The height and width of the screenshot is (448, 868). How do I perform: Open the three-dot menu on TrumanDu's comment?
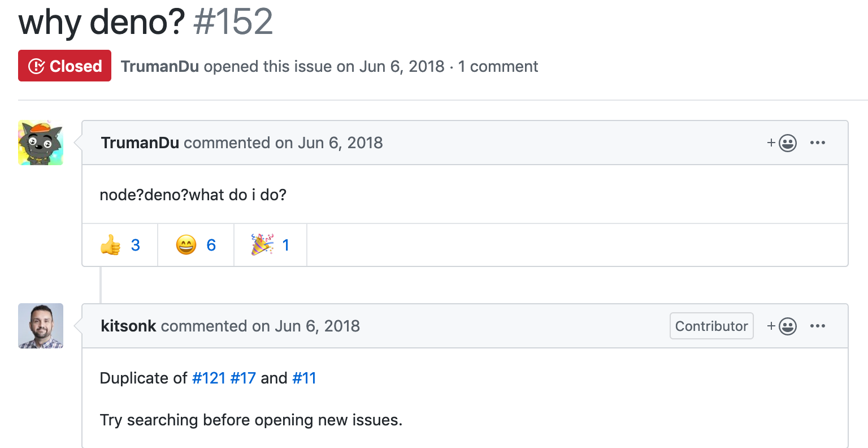pyautogui.click(x=818, y=143)
